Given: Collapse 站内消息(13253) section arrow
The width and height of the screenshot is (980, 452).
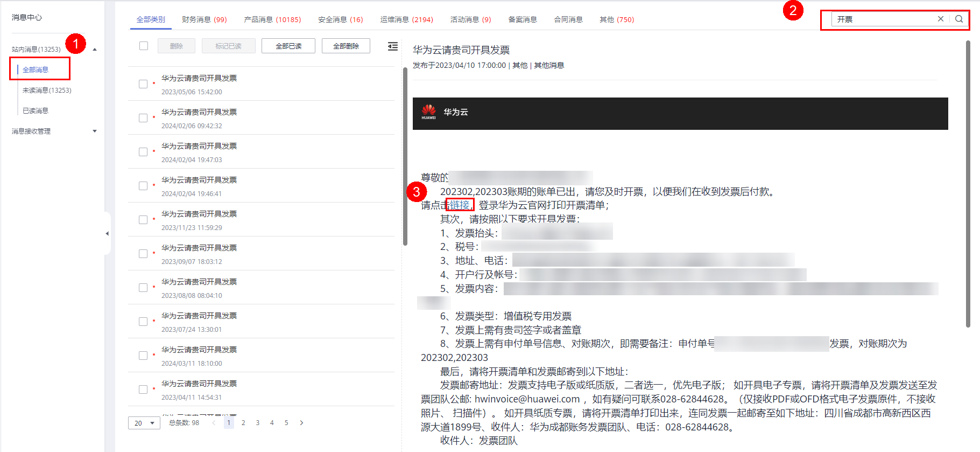Looking at the screenshot, I should click(x=95, y=50).
